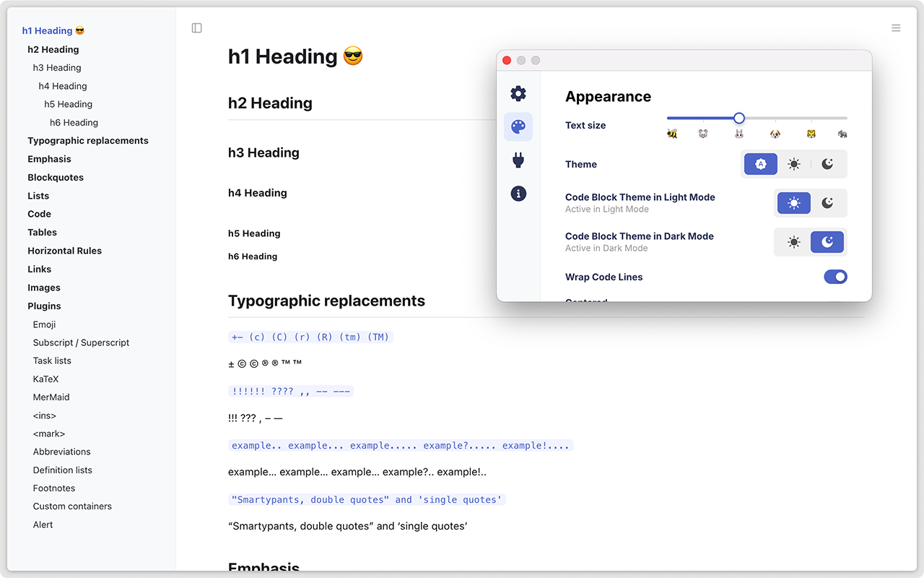This screenshot has height=578, width=924.
Task: Select the Appearance palette icon
Action: [518, 126]
